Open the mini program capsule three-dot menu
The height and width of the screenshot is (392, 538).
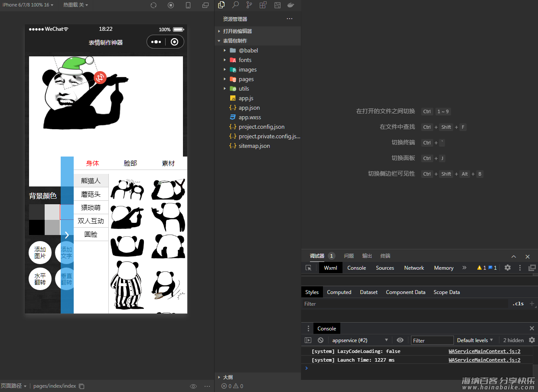[156, 42]
